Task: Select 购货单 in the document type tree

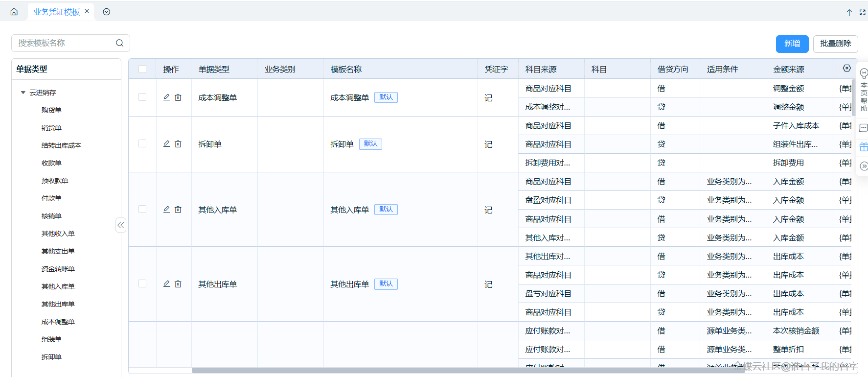Action: tap(51, 110)
